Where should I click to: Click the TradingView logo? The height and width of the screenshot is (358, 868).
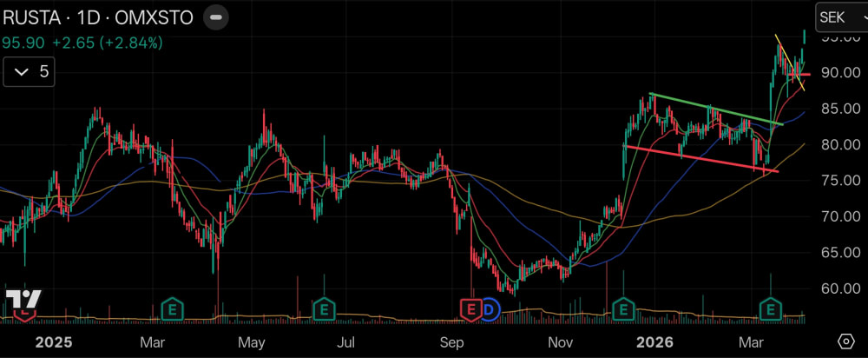(23, 300)
